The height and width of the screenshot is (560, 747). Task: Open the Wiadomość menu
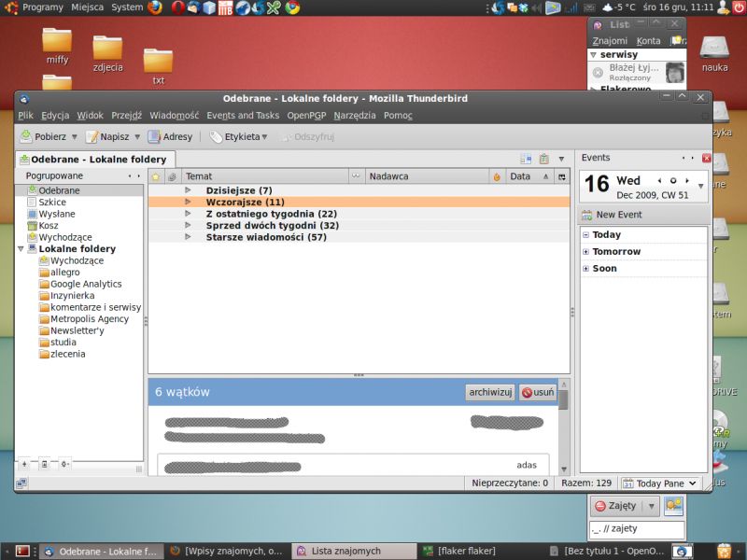(175, 115)
